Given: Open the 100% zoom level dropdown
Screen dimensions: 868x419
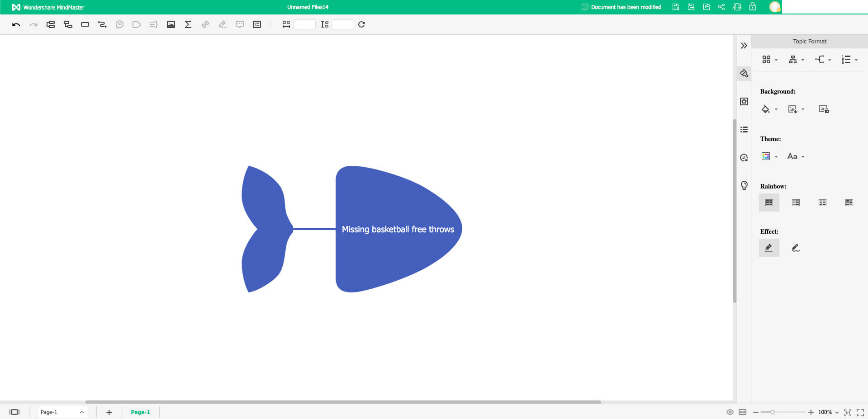Looking at the screenshot, I should 828,412.
